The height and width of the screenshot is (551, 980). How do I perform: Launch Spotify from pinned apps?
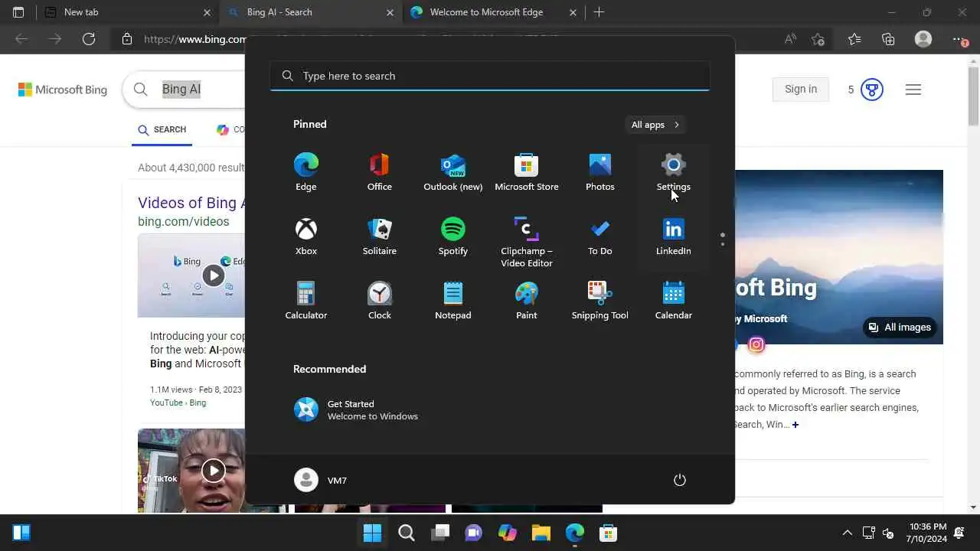[452, 236]
